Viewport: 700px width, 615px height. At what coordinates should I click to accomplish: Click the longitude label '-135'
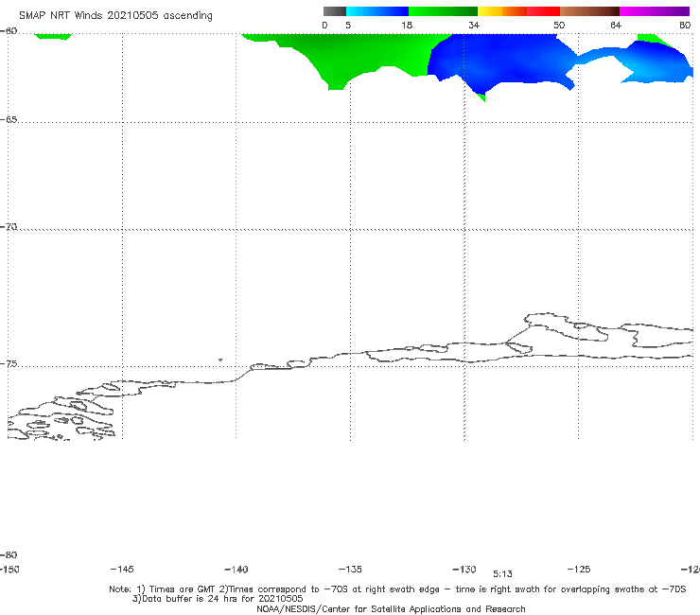(x=350, y=569)
